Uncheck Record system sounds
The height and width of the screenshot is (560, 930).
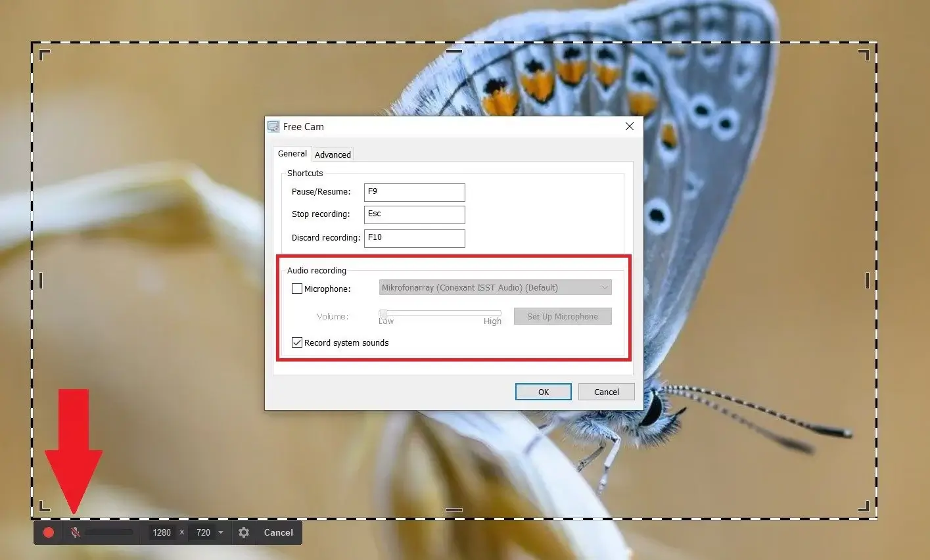(x=297, y=342)
